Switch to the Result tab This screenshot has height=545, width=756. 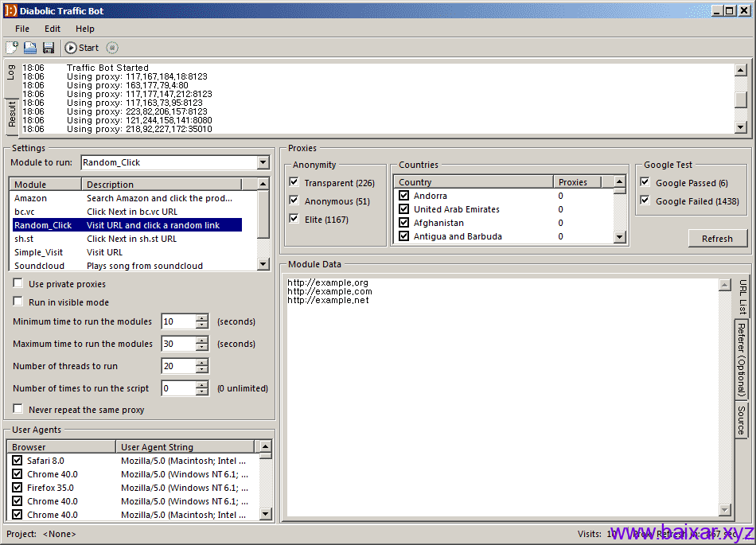coord(10,111)
